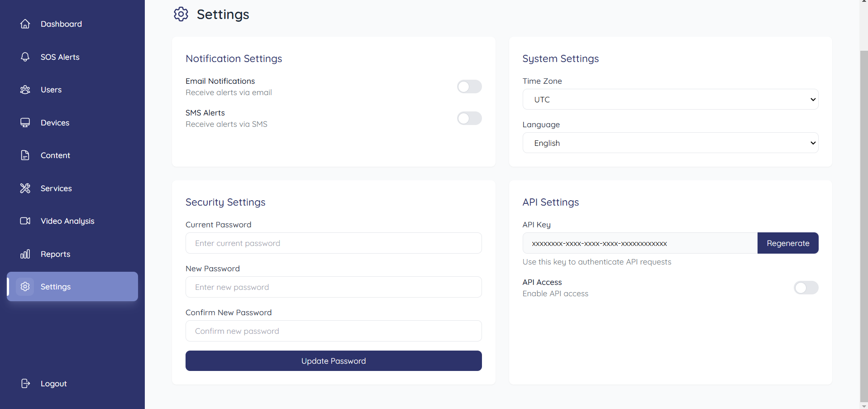Expand the Language dropdown

click(x=670, y=143)
